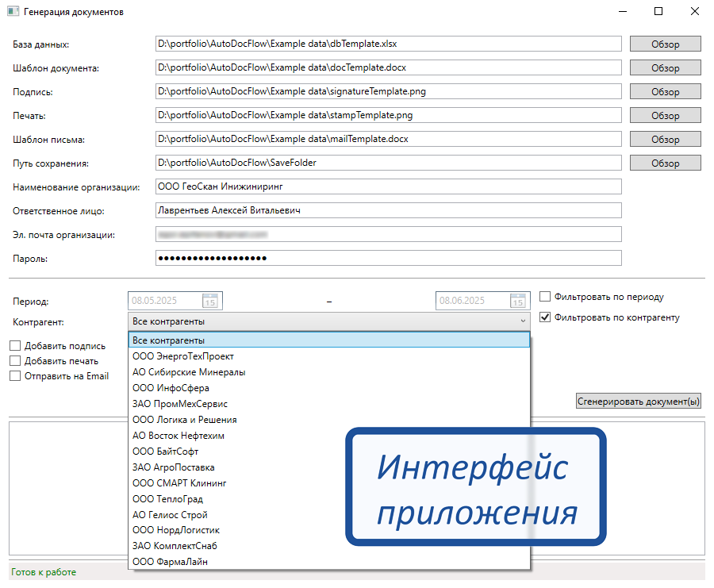
Task: Choose 'ЗАО КомплектСнаб' option
Action: tap(329, 546)
